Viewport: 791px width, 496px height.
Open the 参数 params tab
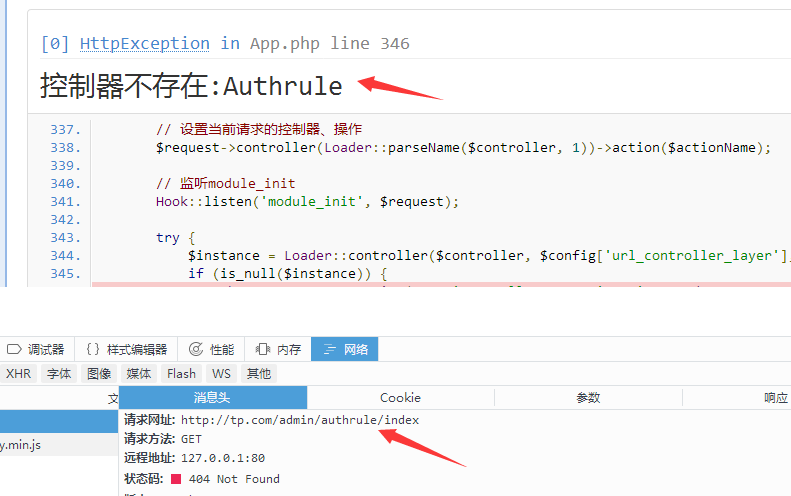point(588,397)
